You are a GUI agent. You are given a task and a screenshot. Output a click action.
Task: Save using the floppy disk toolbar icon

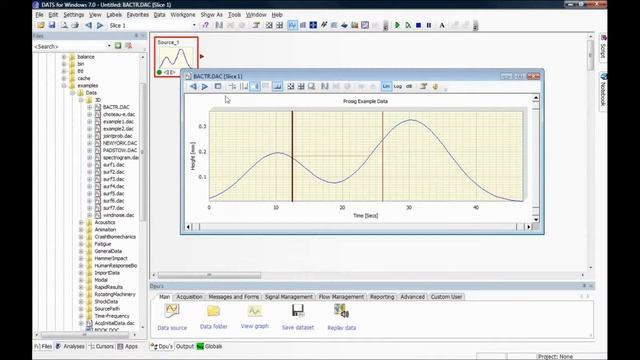click(x=52, y=25)
